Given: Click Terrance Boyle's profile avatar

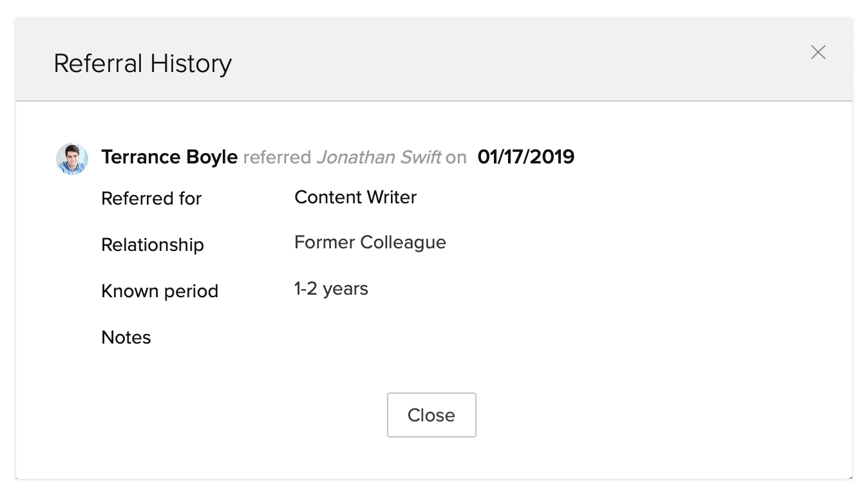Looking at the screenshot, I should pyautogui.click(x=72, y=159).
